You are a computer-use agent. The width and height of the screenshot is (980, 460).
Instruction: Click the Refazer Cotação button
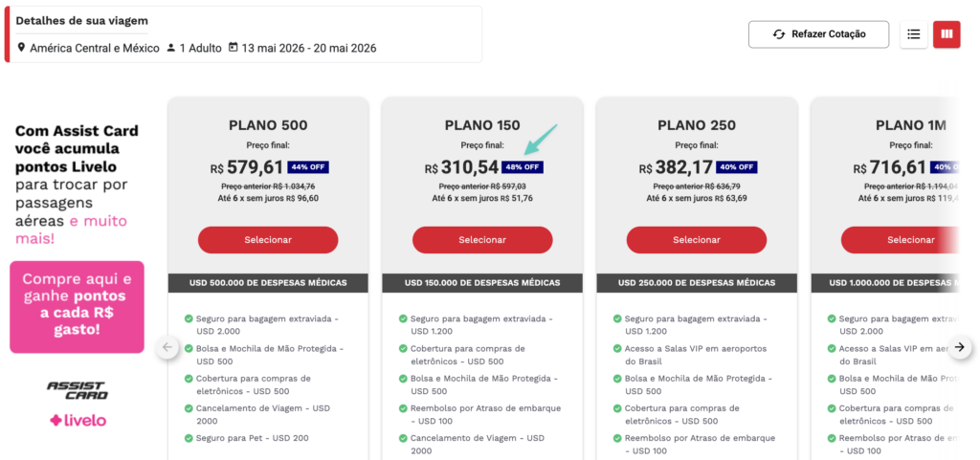coord(818,34)
